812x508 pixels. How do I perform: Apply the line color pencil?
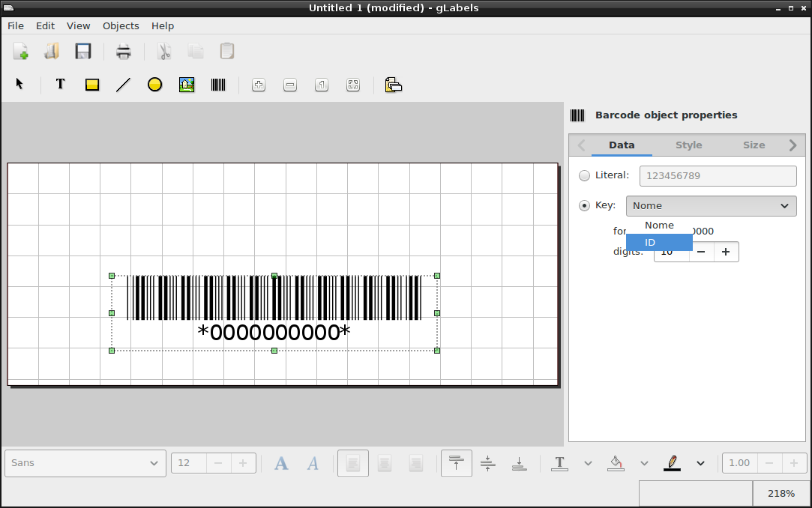point(673,463)
